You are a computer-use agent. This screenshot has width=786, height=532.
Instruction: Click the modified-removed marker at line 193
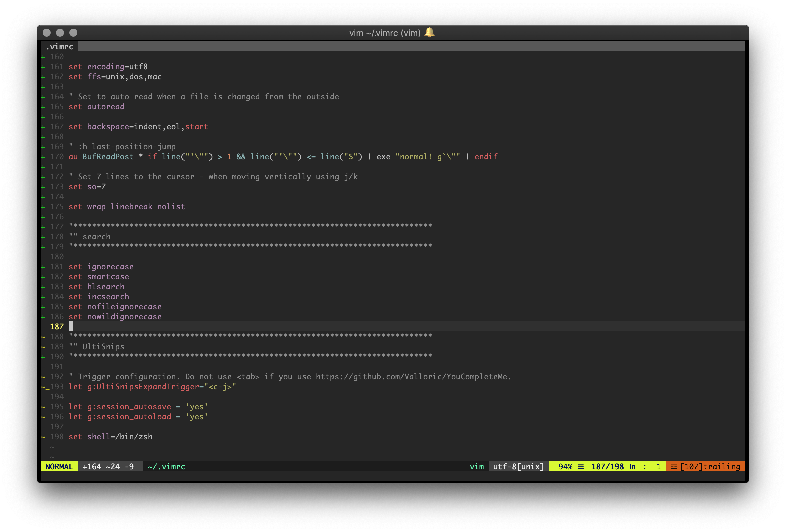(45, 387)
